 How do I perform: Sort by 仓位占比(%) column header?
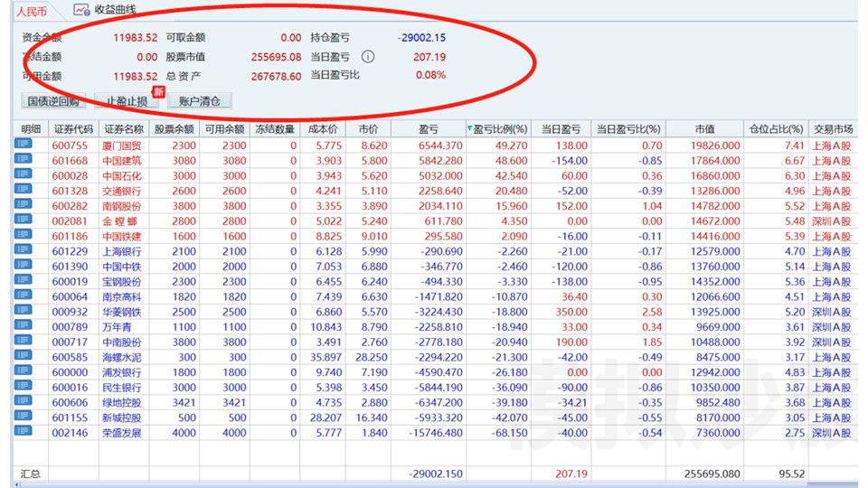[x=776, y=129]
